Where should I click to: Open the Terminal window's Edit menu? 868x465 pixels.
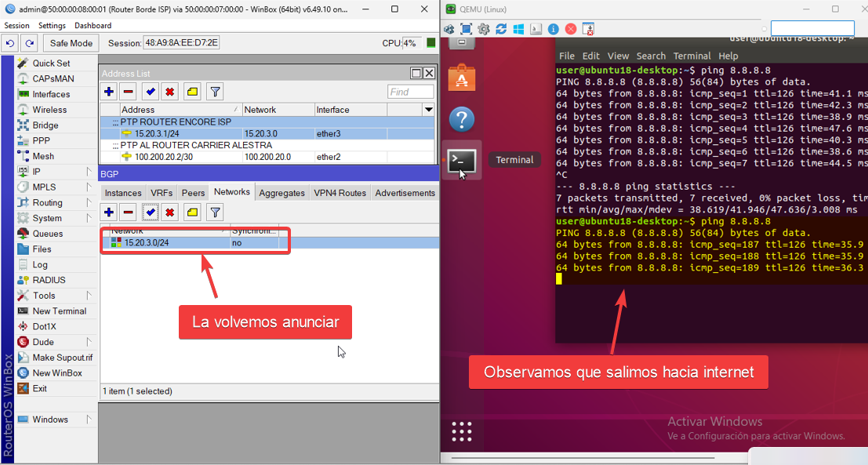tap(591, 56)
